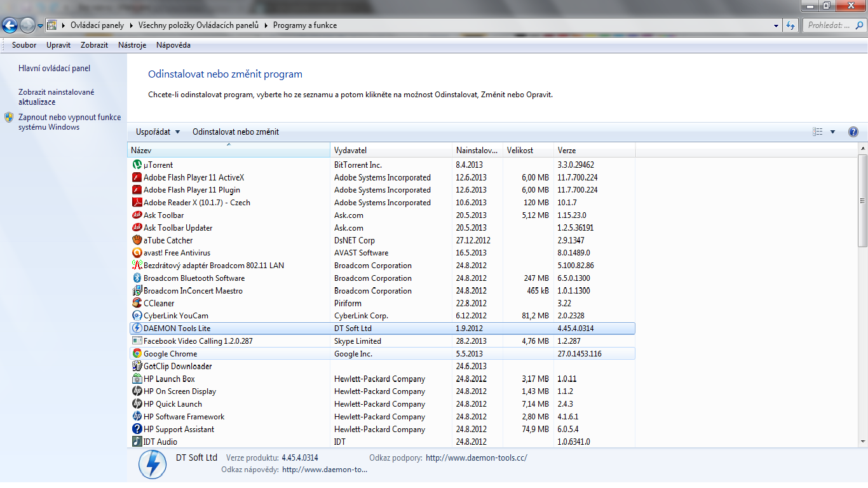Click the Broadcom Bluetooth Software icon
Viewport: 868px width, 488px height.
click(x=137, y=278)
